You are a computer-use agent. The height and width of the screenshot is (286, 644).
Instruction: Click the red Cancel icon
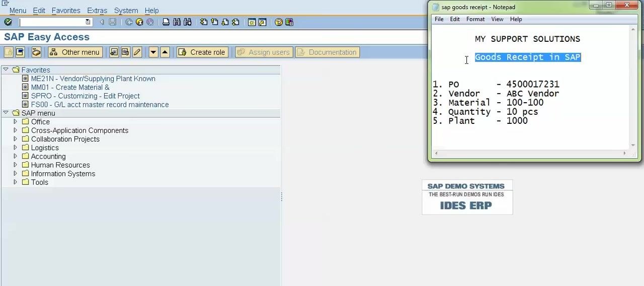(150, 22)
